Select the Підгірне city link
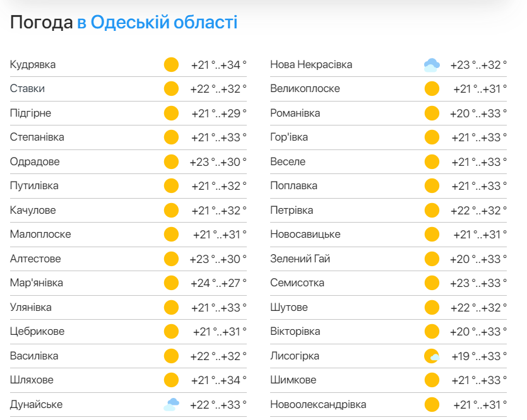This screenshot has width=527, height=420. coord(30,114)
